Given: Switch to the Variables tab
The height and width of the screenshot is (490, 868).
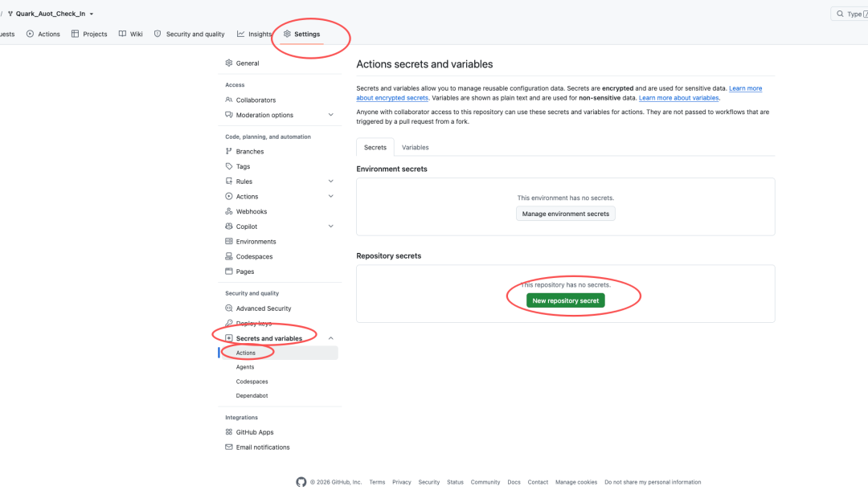Looking at the screenshot, I should [x=416, y=147].
